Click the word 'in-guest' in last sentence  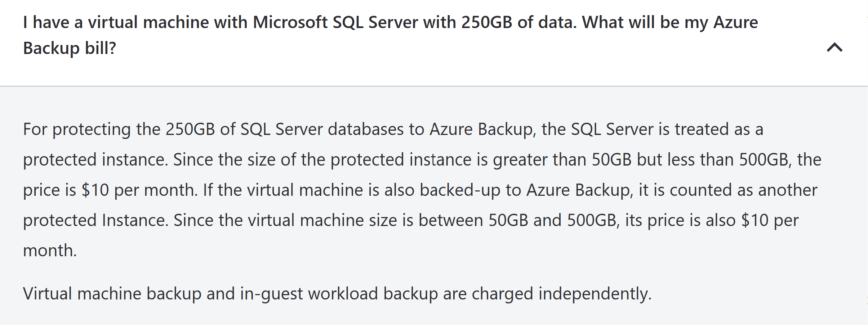point(271,294)
